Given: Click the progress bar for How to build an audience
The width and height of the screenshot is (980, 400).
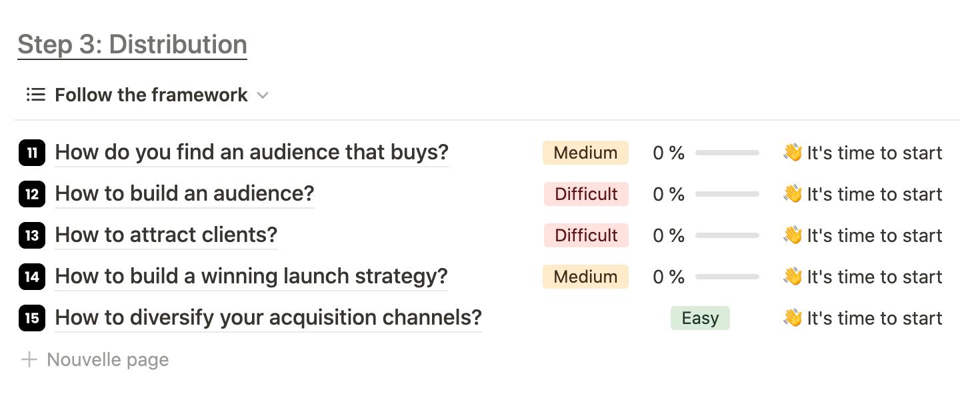Looking at the screenshot, I should click(727, 194).
